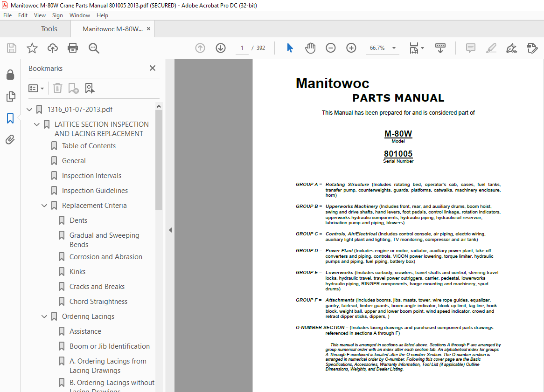Open the View menu

(40, 15)
